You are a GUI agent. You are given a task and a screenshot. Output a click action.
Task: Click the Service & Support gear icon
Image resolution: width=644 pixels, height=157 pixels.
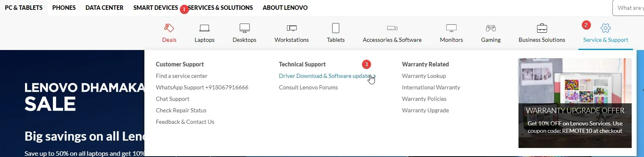(605, 28)
